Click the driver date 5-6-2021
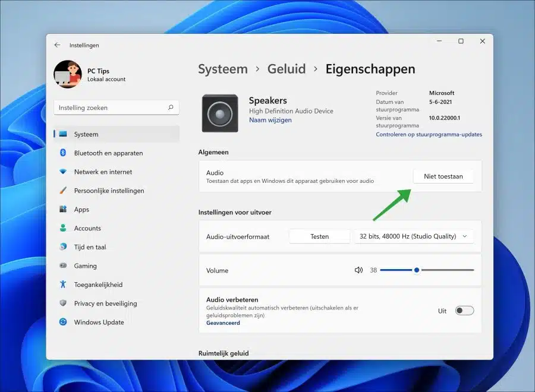Viewport: 535px width, 392px height. point(440,102)
